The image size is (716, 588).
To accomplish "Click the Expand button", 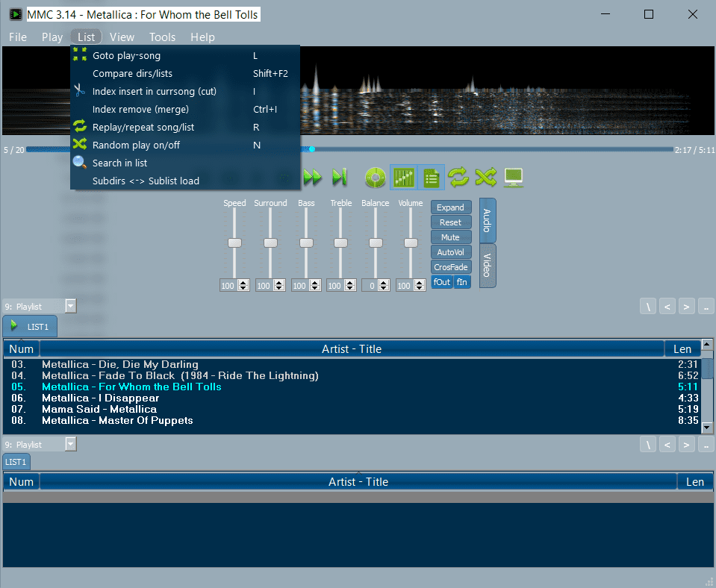I will (451, 207).
